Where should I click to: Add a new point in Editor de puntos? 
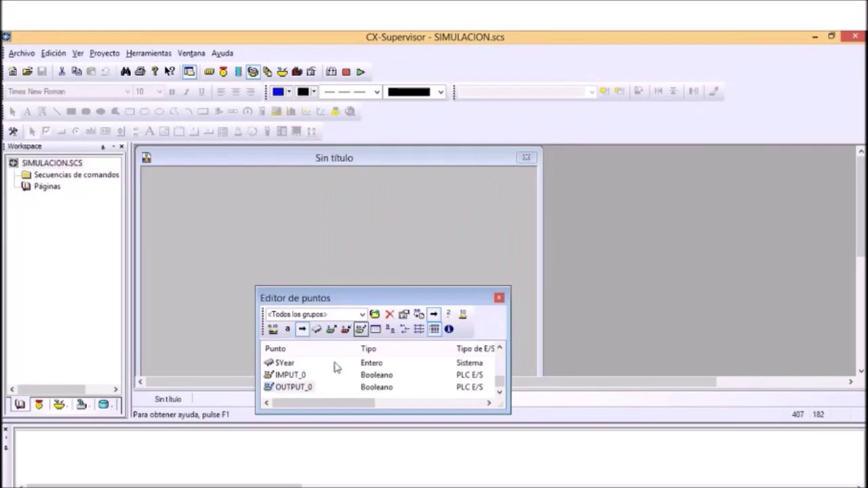pyautogui.click(x=374, y=314)
